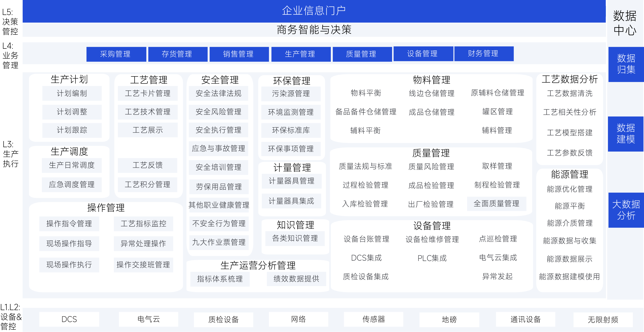Select 应急调度管理 item
644x332 pixels.
(72, 185)
